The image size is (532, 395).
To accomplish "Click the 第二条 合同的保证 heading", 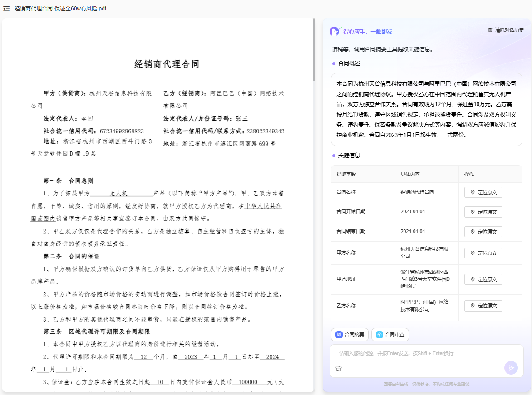I will click(x=71, y=256).
